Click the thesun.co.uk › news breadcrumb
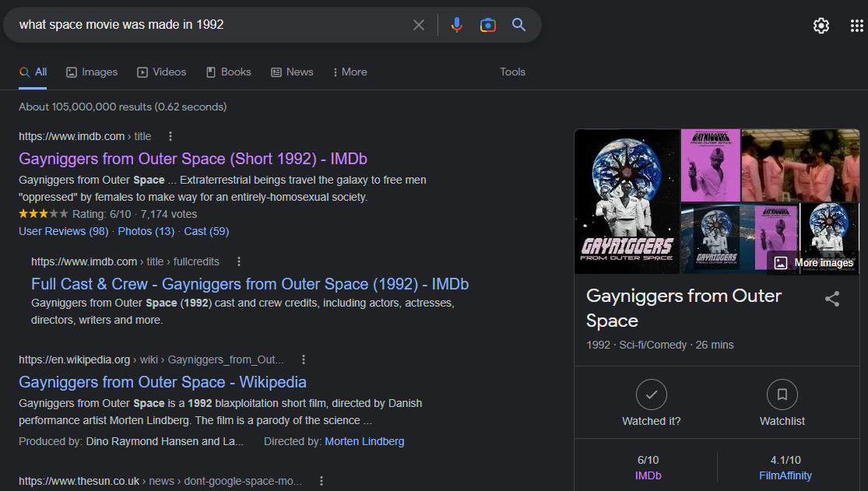868x491 pixels. 160,481
